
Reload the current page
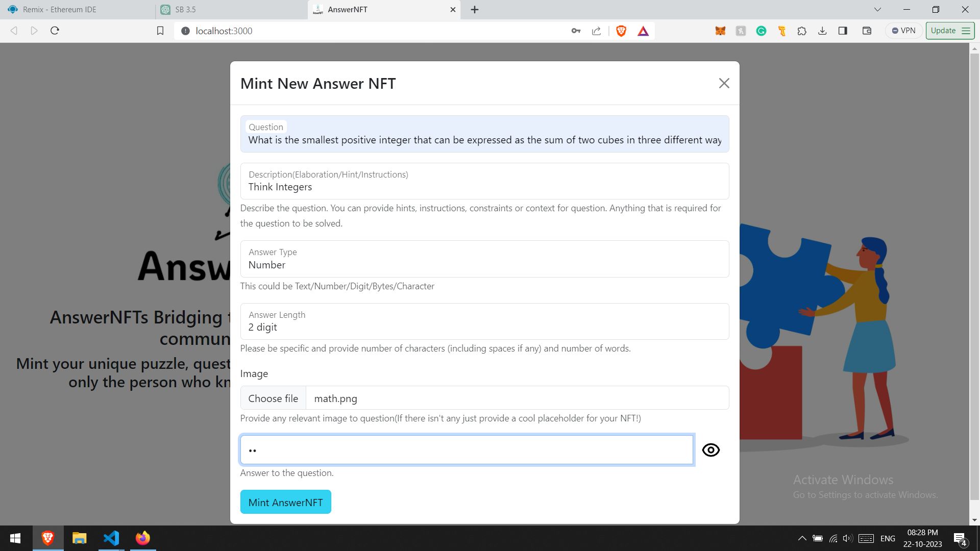[55, 31]
